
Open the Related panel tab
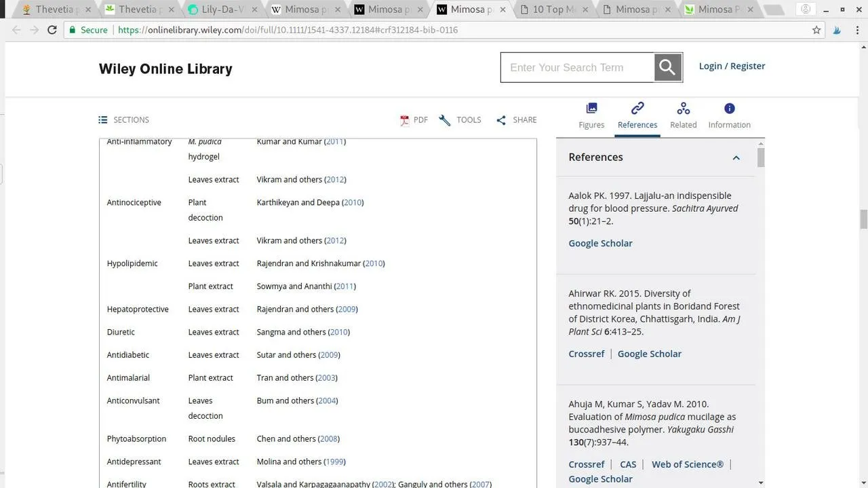(x=683, y=115)
